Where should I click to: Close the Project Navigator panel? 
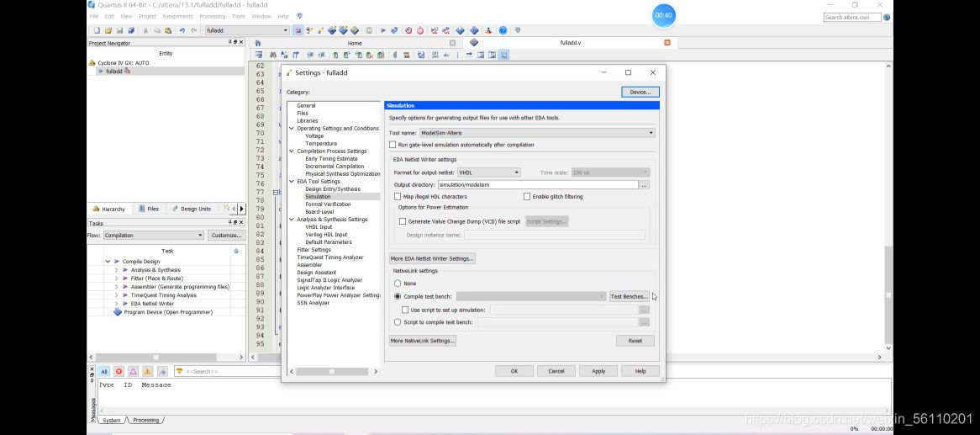pos(241,43)
